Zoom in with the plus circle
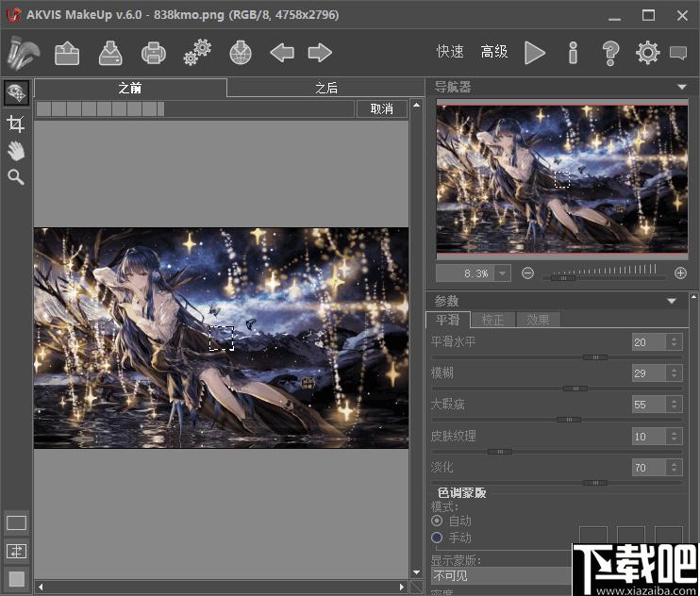Viewport: 700px width, 596px height. click(680, 273)
